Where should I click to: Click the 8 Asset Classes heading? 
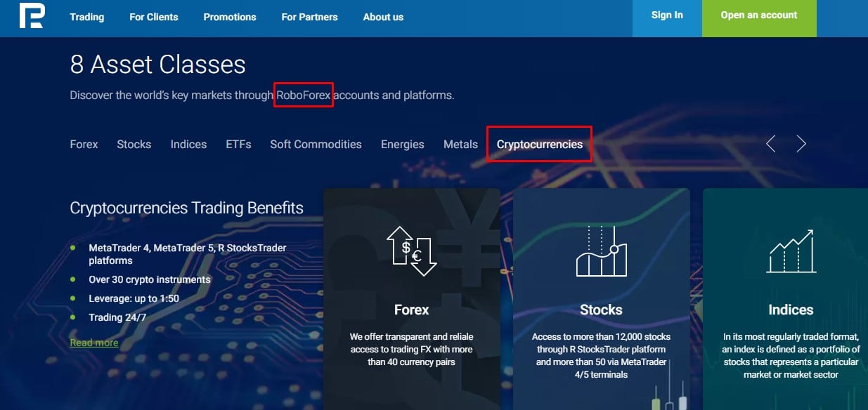tap(157, 65)
